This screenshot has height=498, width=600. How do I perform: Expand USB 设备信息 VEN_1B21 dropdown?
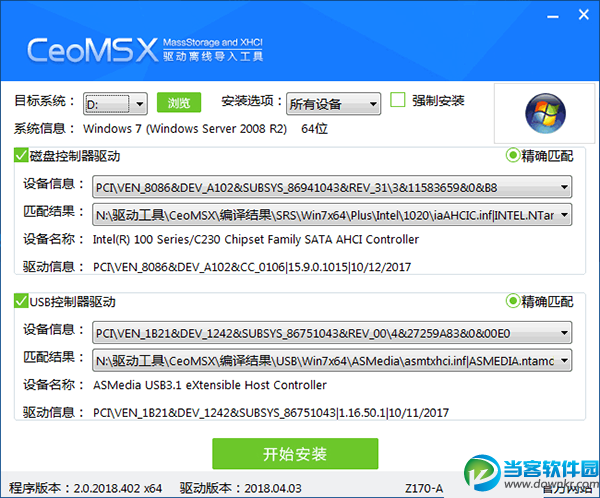[x=332, y=333]
